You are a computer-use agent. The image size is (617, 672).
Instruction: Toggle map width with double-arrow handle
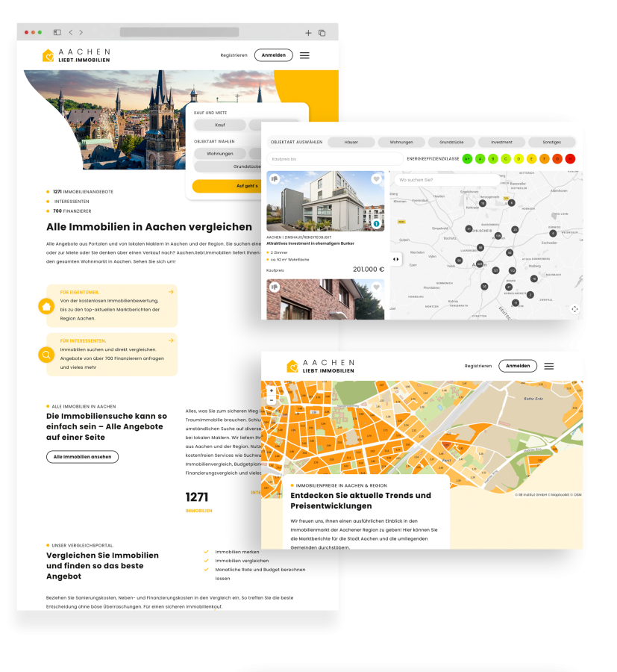(395, 259)
